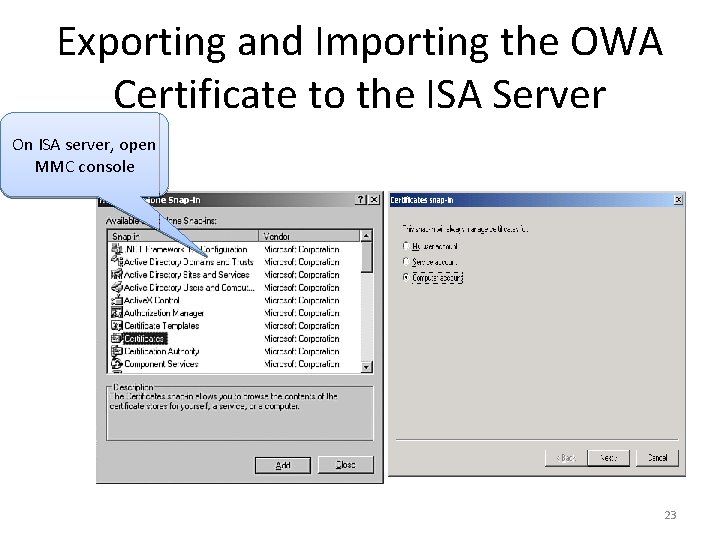Screen dimensions: 720x540
Task: Close the Certificates snap-in window via X
Action: coord(678,200)
